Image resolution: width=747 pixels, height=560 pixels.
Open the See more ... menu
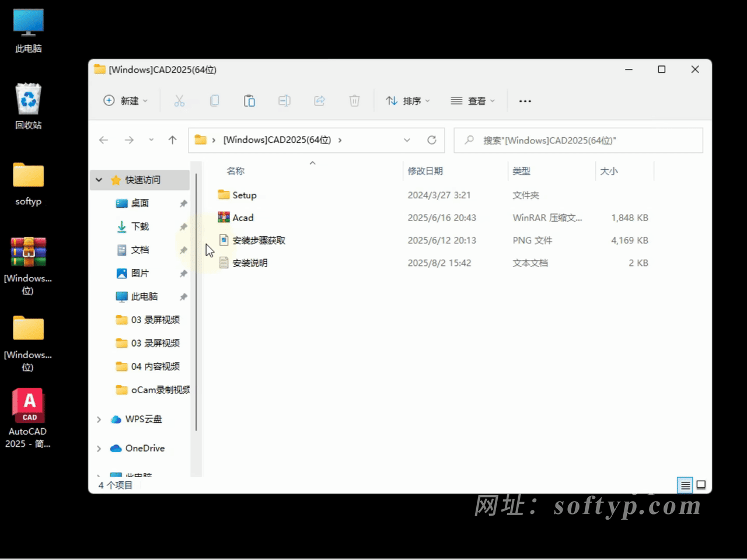[x=525, y=100]
